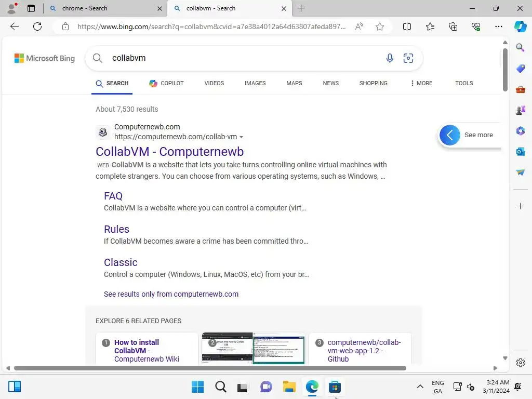Open How to install CollabVM wiki card
The height and width of the screenshot is (399, 532).
coord(147,349)
